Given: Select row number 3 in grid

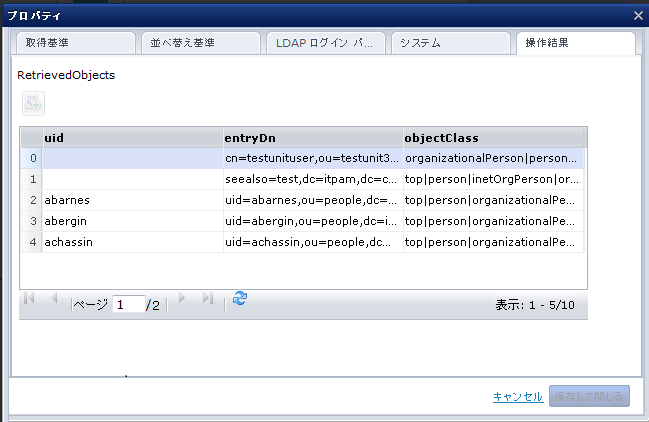Looking at the screenshot, I should tap(31, 221).
